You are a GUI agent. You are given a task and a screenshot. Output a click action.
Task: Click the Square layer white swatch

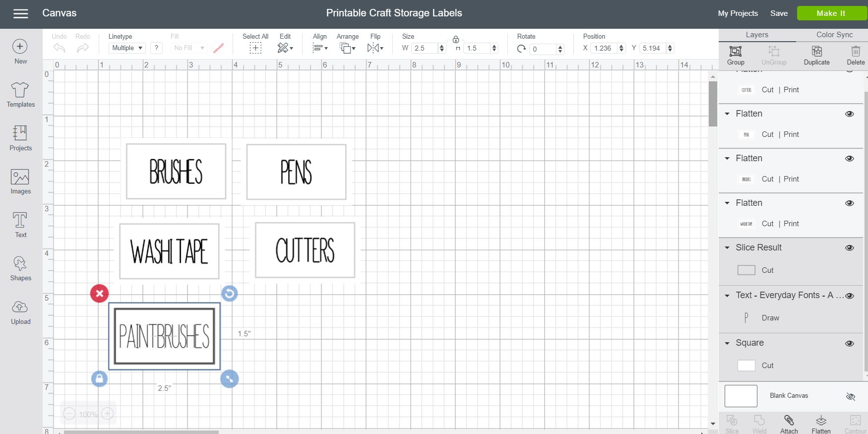tap(746, 366)
